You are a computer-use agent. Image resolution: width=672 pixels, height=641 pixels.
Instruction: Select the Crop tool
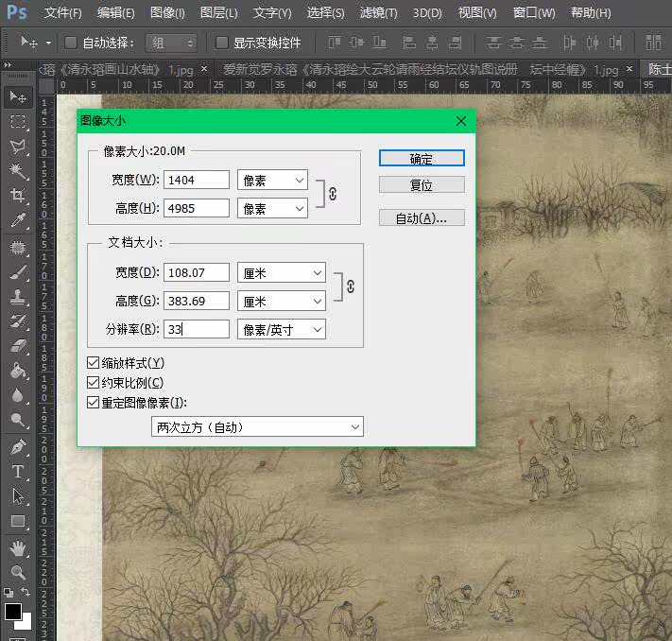(x=18, y=196)
